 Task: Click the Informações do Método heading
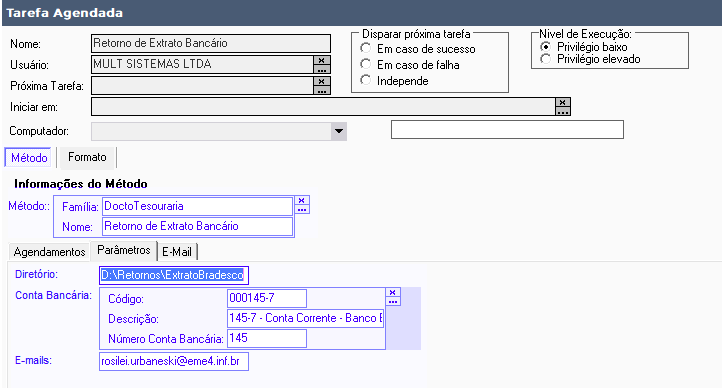[81, 184]
